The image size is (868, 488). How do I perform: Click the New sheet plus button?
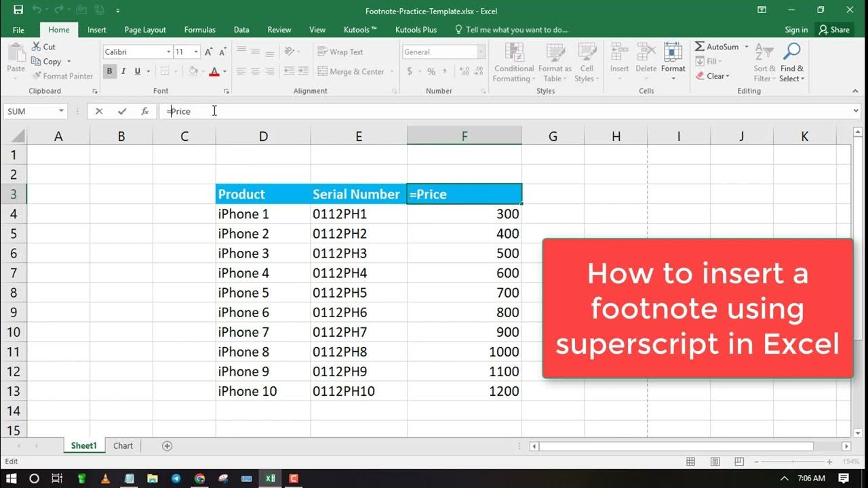click(x=167, y=446)
